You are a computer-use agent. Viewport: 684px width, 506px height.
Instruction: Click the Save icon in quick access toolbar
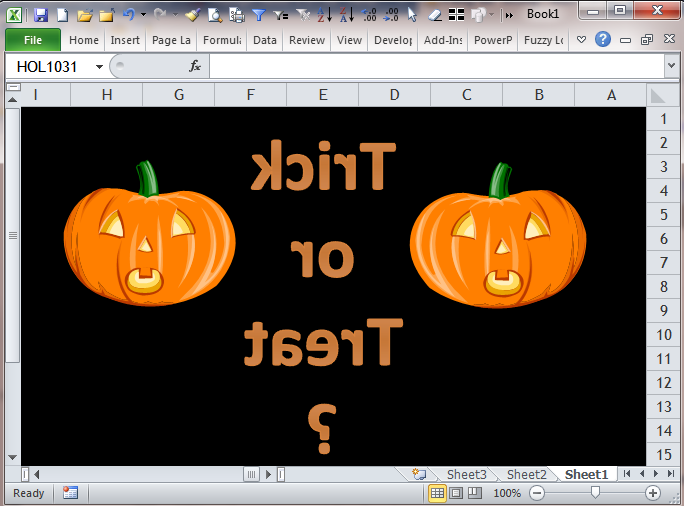[x=41, y=15]
